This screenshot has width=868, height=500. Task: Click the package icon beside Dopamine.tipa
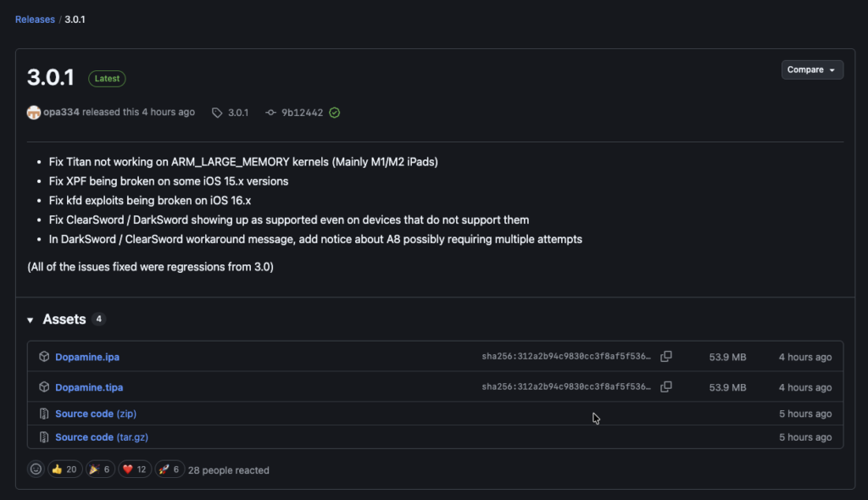click(44, 387)
